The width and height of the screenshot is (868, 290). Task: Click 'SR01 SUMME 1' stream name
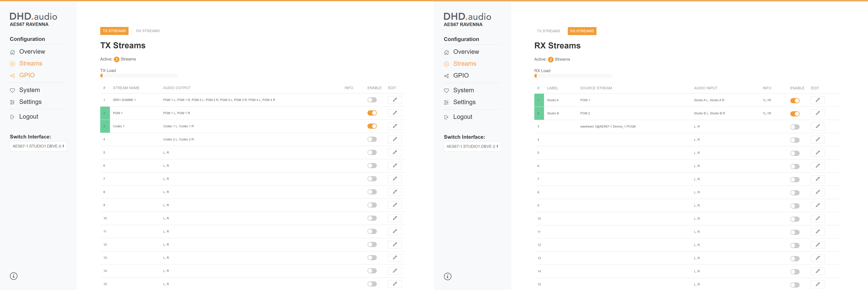click(x=124, y=100)
